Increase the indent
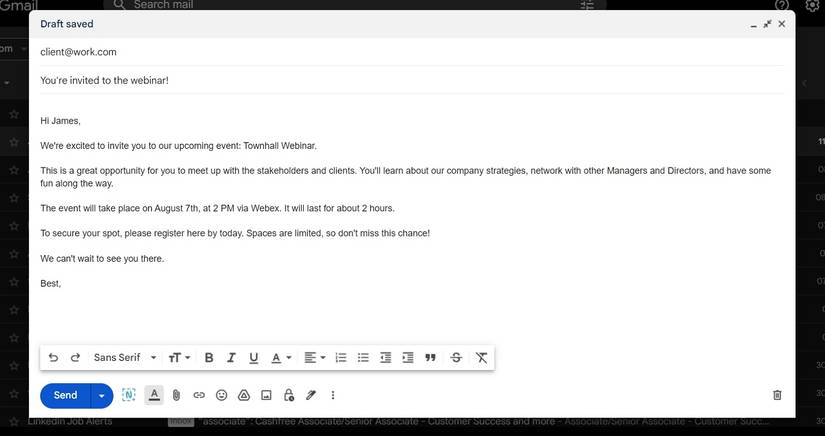Image resolution: width=825 pixels, height=436 pixels. pos(408,358)
